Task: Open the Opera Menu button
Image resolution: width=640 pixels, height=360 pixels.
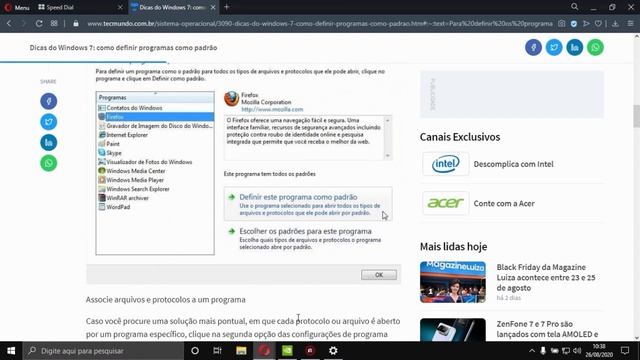Action: click(x=17, y=7)
